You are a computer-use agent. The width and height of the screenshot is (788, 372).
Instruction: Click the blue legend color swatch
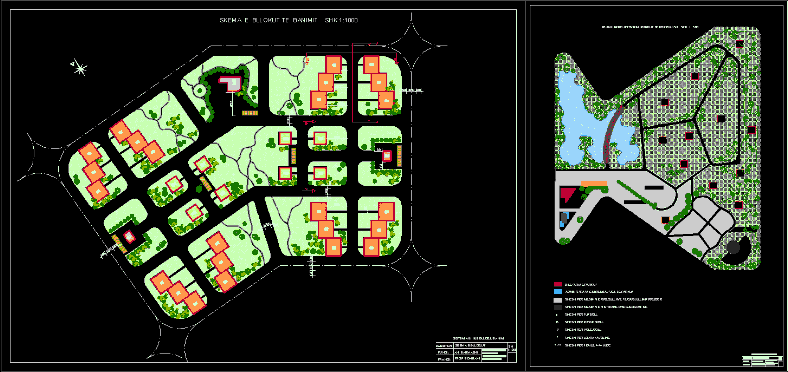click(x=557, y=292)
